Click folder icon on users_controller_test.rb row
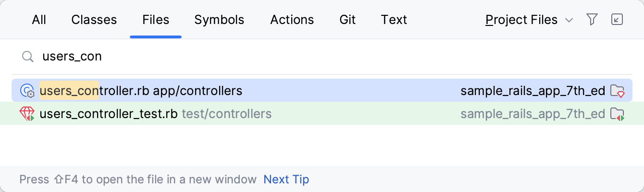This screenshot has width=644, height=192. (617, 114)
